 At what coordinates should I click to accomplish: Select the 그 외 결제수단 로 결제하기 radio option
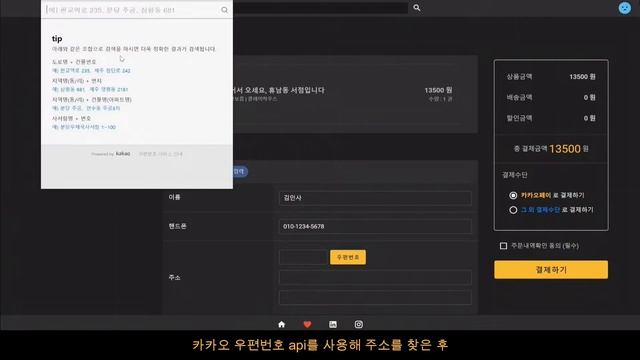pyautogui.click(x=513, y=210)
